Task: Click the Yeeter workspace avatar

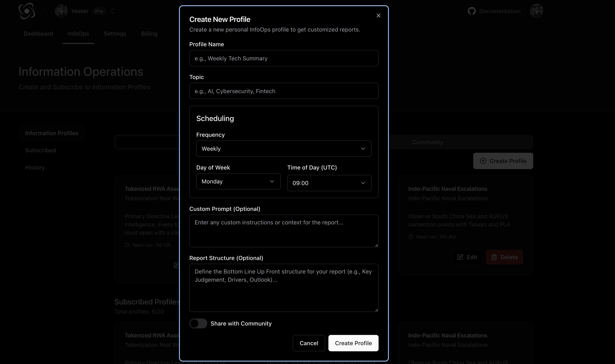Action: click(x=61, y=11)
